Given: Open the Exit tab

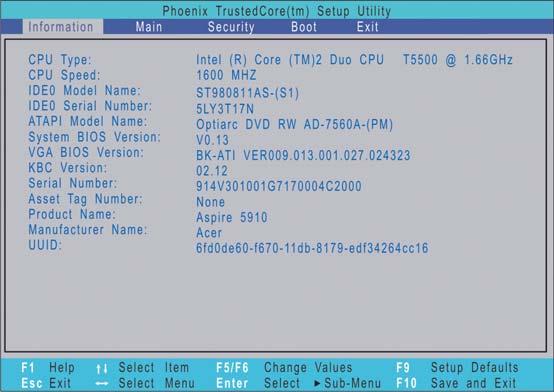Looking at the screenshot, I should [x=367, y=27].
